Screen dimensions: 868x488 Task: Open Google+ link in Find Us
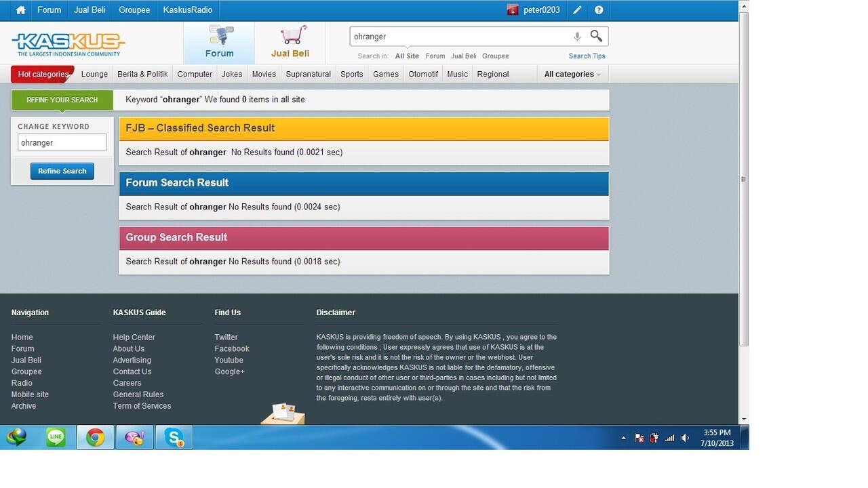coord(229,372)
